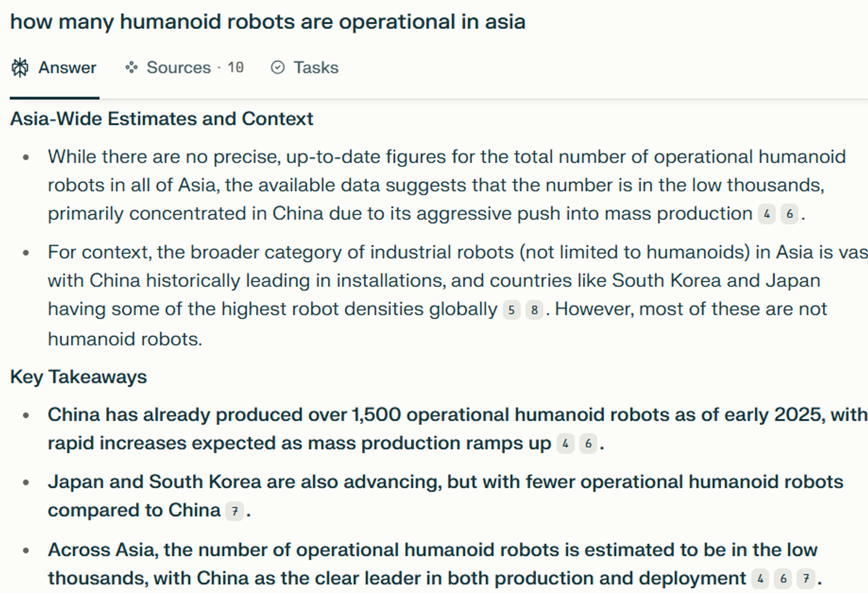The image size is (868, 593).
Task: Switch to the Tasks tab
Action: (304, 67)
